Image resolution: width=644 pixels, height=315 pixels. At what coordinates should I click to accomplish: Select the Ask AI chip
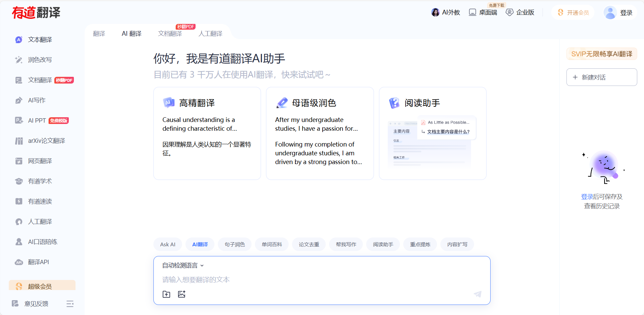point(168,244)
